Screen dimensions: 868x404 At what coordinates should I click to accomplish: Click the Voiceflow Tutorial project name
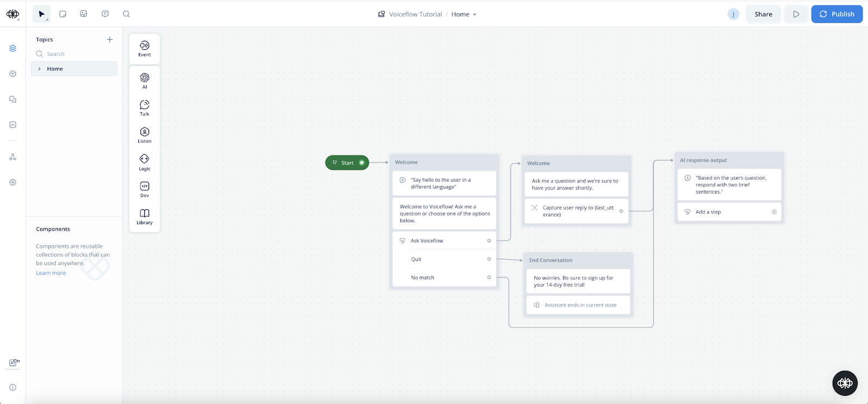(x=415, y=15)
